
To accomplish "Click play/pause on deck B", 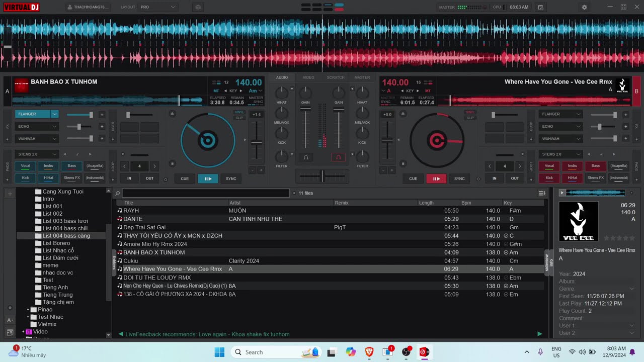I will coord(436,178).
